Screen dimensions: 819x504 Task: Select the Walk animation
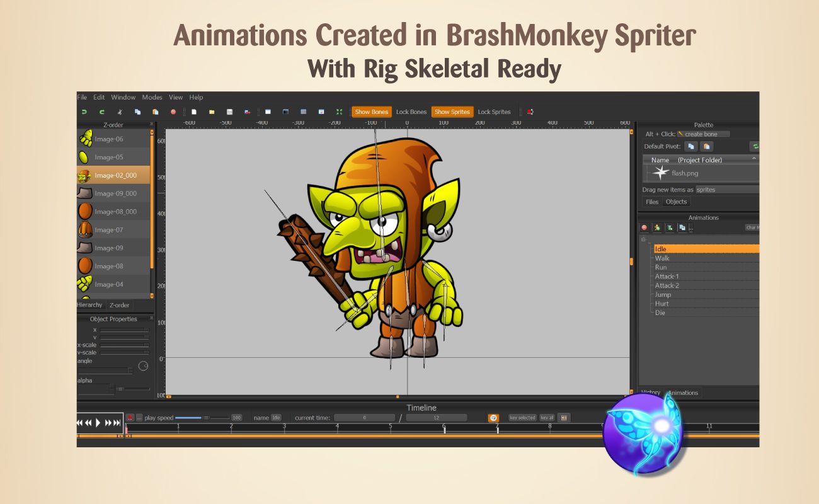(x=706, y=258)
